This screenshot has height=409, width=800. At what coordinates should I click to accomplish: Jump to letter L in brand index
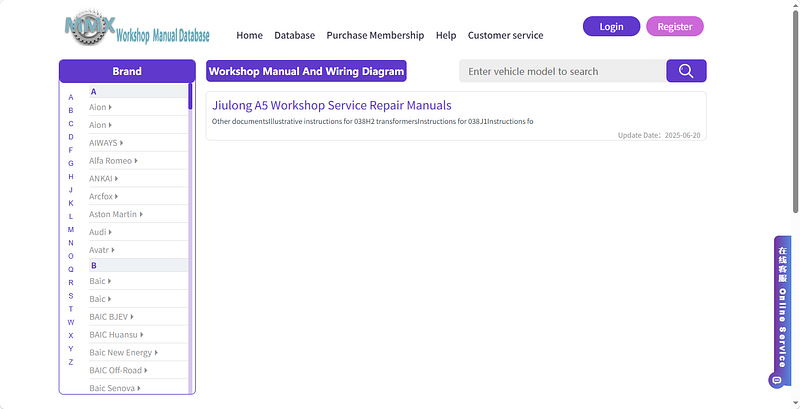(71, 216)
